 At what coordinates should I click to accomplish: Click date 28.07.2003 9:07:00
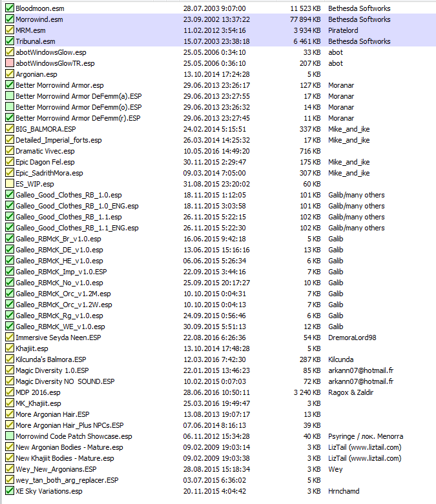[214, 8]
